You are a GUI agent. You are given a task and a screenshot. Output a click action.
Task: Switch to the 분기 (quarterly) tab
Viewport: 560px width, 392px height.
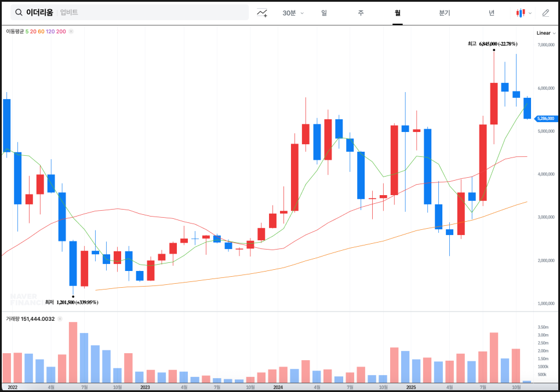(445, 13)
